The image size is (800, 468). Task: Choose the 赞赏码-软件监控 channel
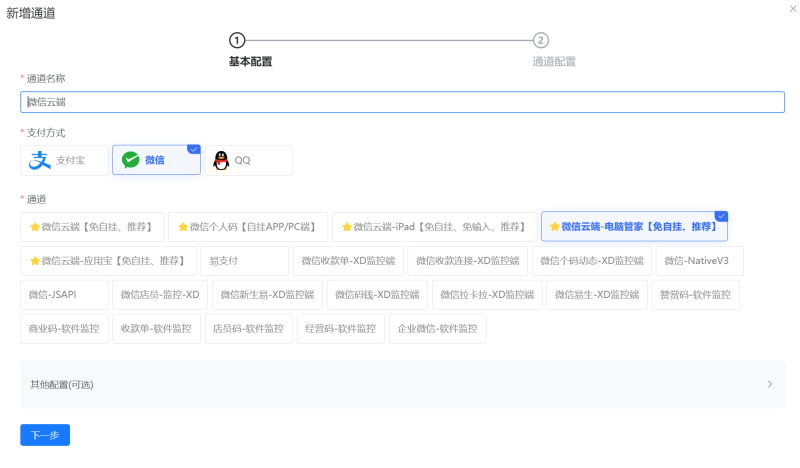click(x=695, y=294)
